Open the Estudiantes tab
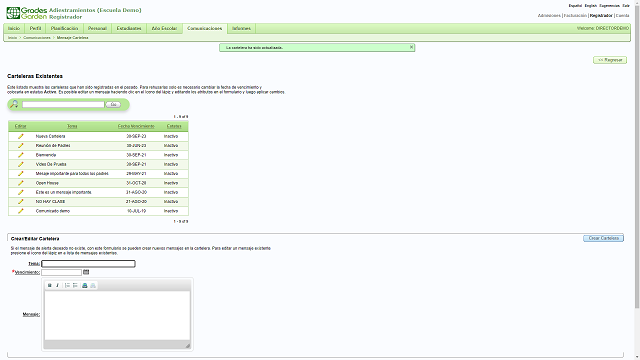The width and height of the screenshot is (640, 360). [129, 29]
